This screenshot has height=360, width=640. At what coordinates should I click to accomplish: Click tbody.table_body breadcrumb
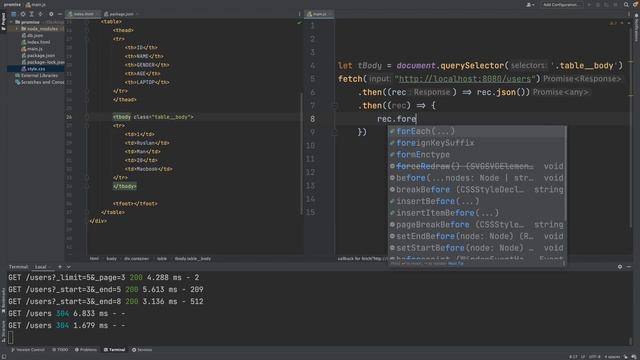193,259
